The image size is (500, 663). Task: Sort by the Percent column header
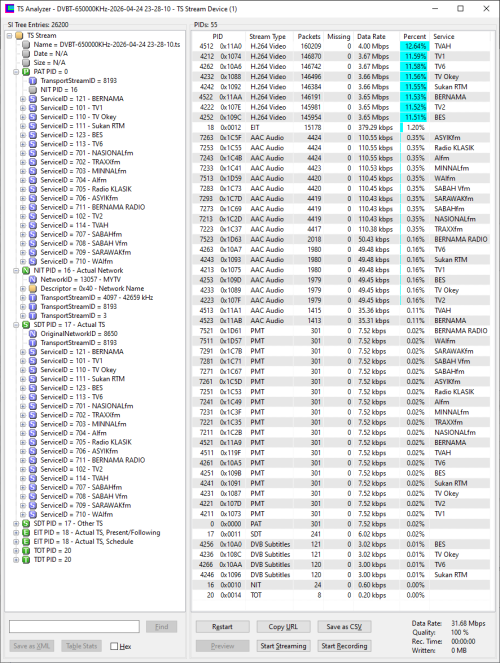click(x=415, y=36)
